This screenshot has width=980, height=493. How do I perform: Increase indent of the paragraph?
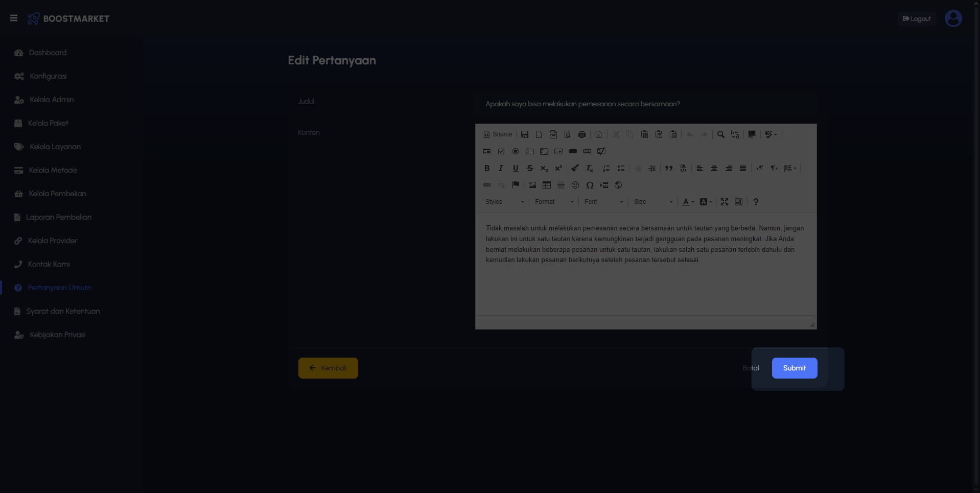pos(652,168)
